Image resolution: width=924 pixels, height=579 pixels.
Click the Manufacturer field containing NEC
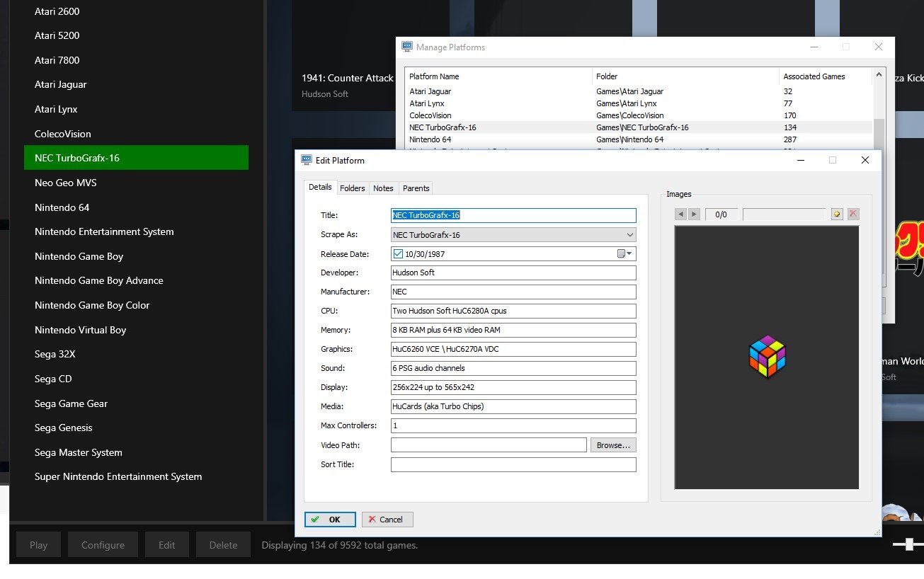(513, 292)
